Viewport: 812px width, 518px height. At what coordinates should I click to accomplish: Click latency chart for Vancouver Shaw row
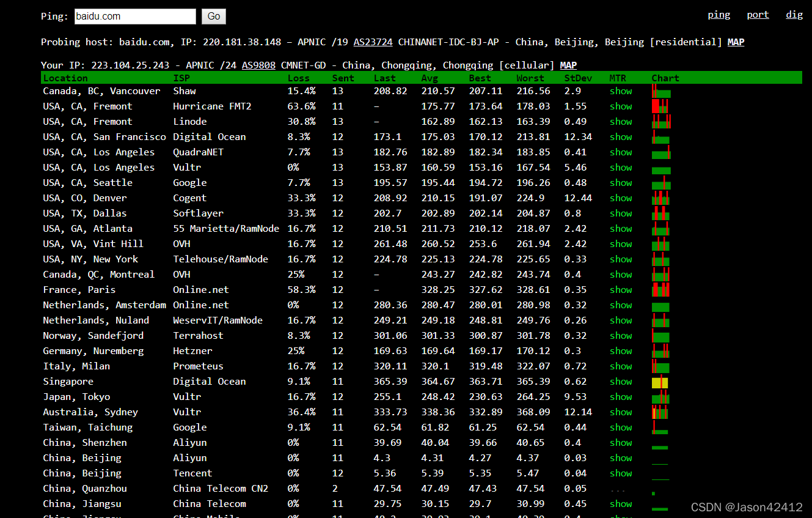[x=661, y=91]
